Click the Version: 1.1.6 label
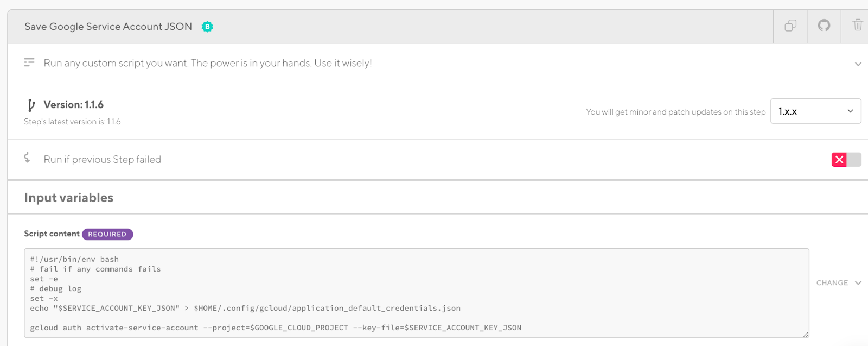The height and width of the screenshot is (346, 868). pyautogui.click(x=74, y=105)
